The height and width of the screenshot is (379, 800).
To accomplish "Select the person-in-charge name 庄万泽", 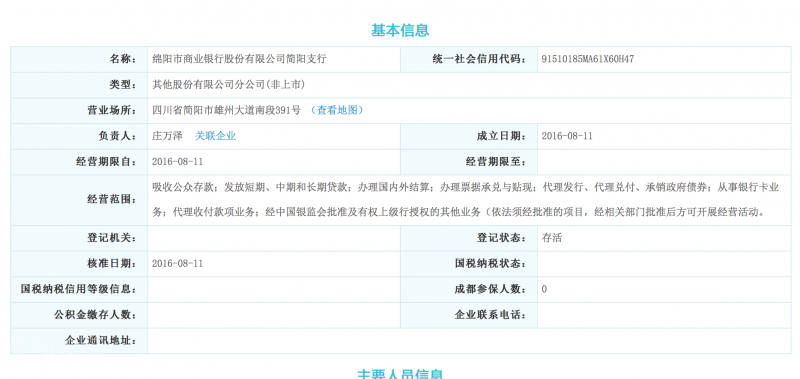I will pos(167,136).
